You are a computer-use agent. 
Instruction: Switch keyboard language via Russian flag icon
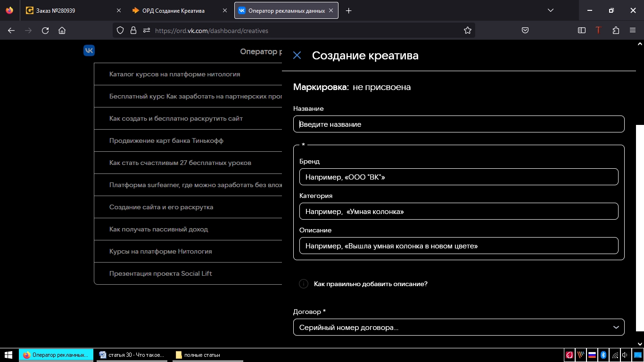[x=592, y=355]
